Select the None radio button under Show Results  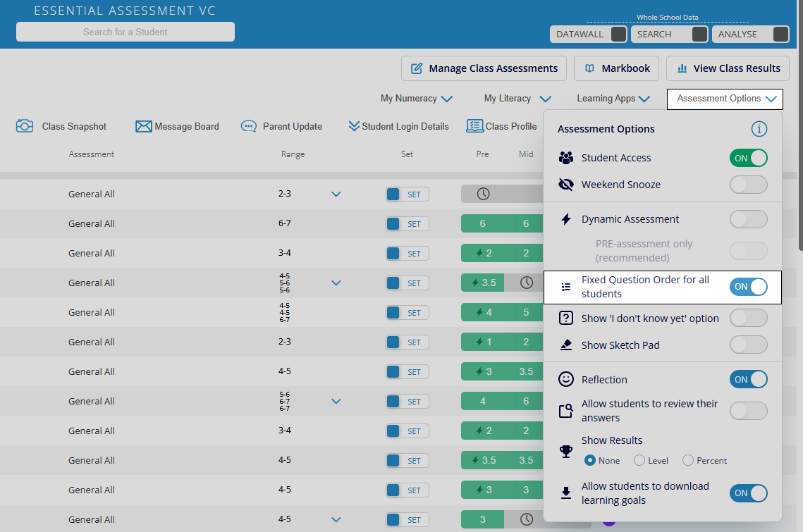point(590,460)
